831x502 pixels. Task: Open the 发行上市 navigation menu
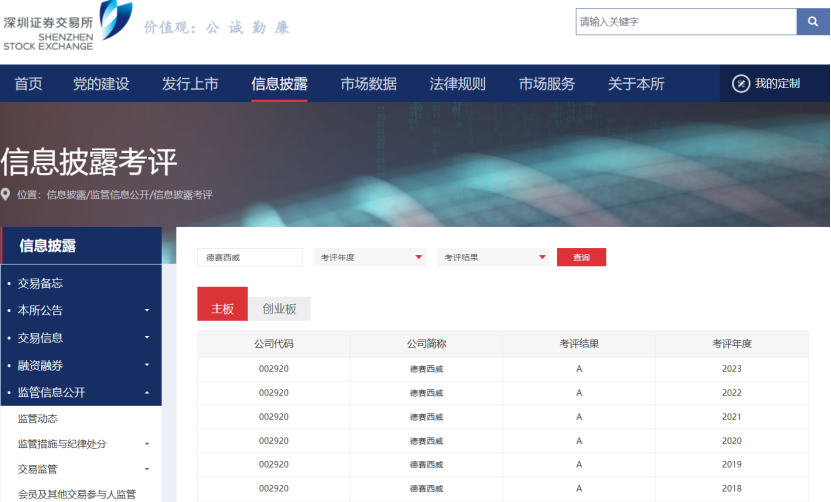pyautogui.click(x=190, y=84)
